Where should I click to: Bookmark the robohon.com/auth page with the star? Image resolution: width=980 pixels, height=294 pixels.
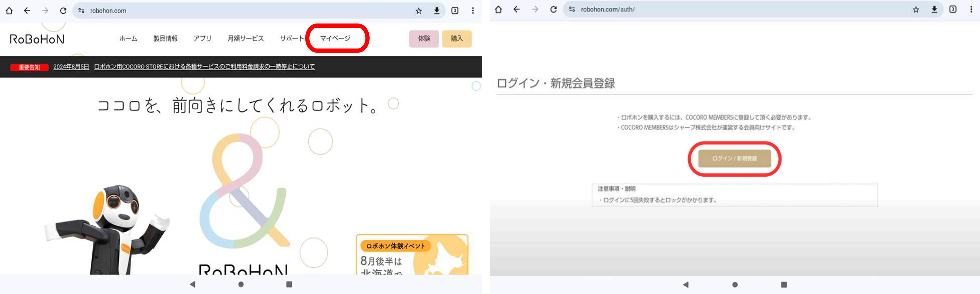(916, 10)
